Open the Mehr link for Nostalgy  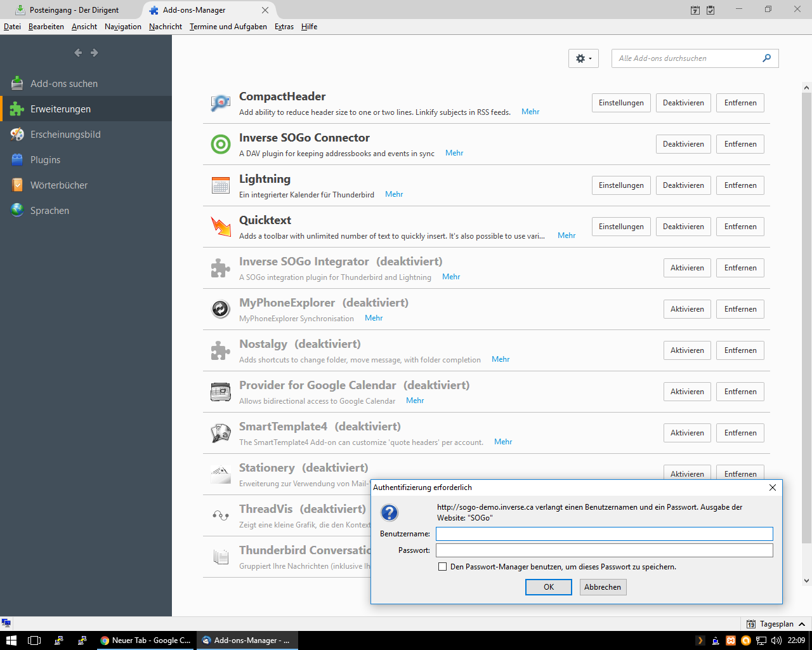click(500, 359)
